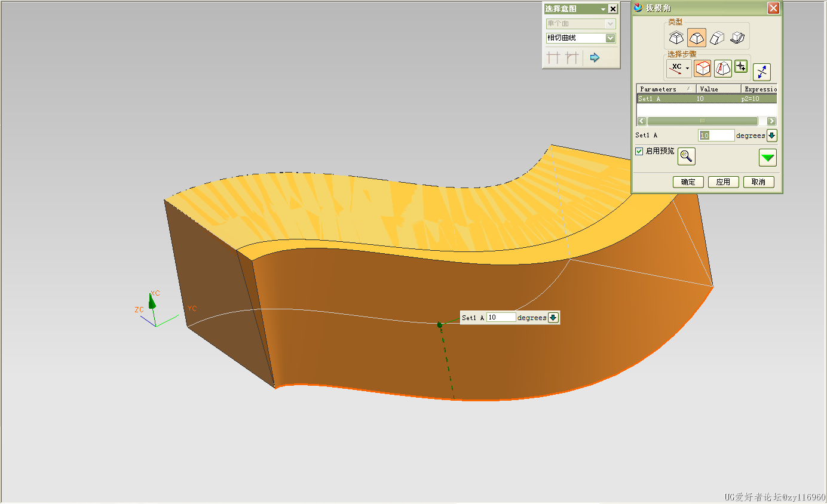Close the 拔模角 draft dialog
The image size is (827, 504).
pyautogui.click(x=773, y=8)
